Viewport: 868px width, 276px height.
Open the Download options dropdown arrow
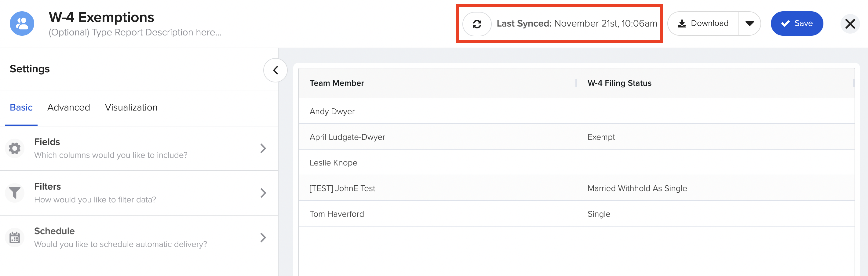pos(749,24)
